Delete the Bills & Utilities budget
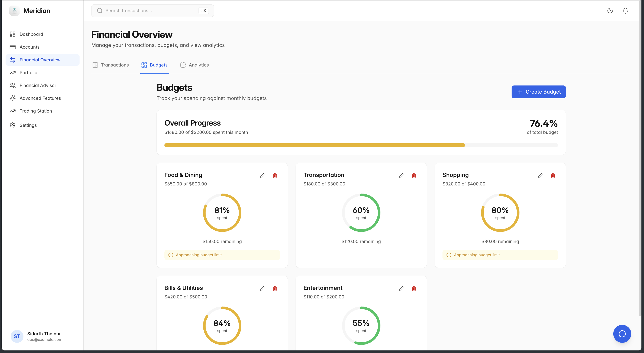 [275, 289]
